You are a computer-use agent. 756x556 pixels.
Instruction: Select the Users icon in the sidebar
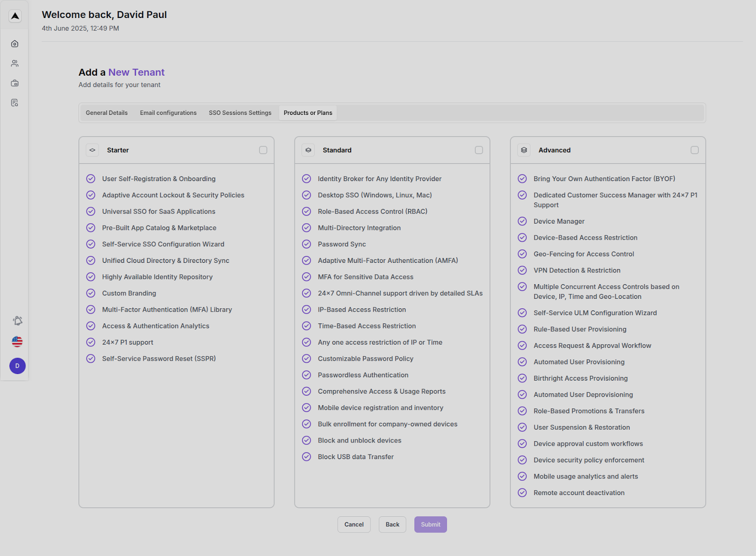tap(14, 63)
